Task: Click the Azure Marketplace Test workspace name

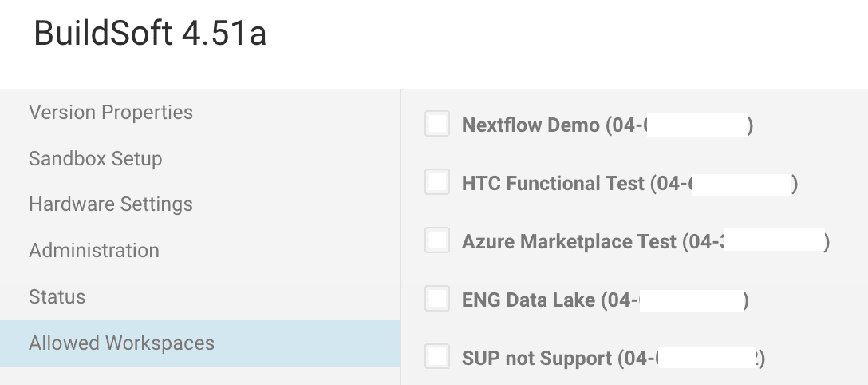Action: coord(569,242)
